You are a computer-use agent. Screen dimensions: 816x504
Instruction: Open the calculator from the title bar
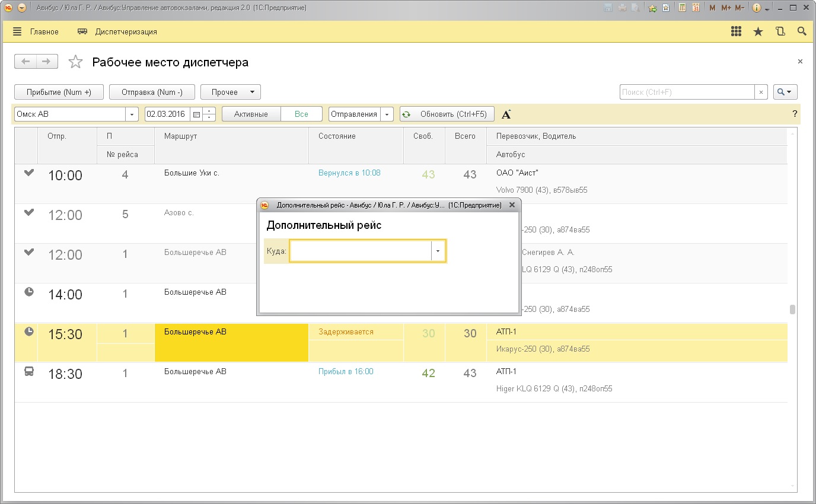(683, 8)
